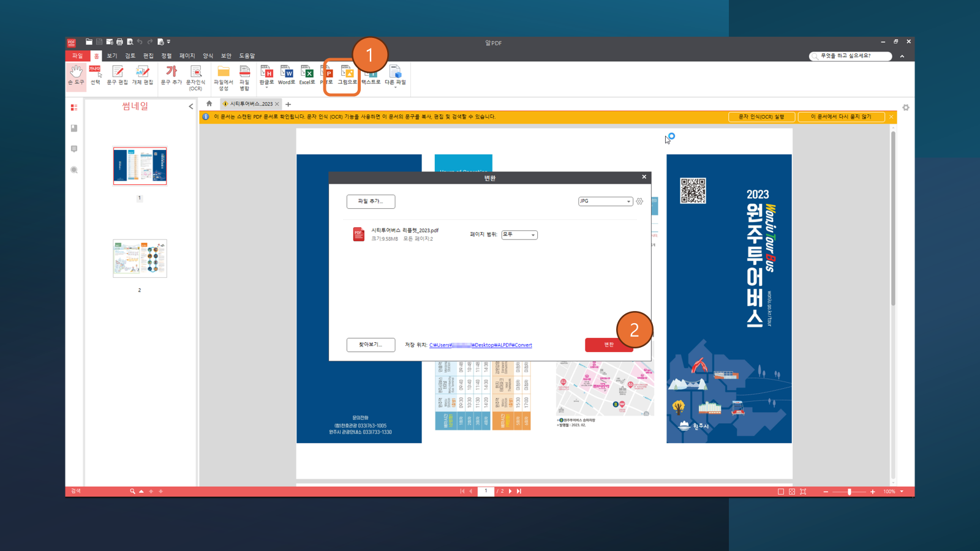Open the 파일 menu
This screenshot has width=980, height=551.
(x=77, y=56)
